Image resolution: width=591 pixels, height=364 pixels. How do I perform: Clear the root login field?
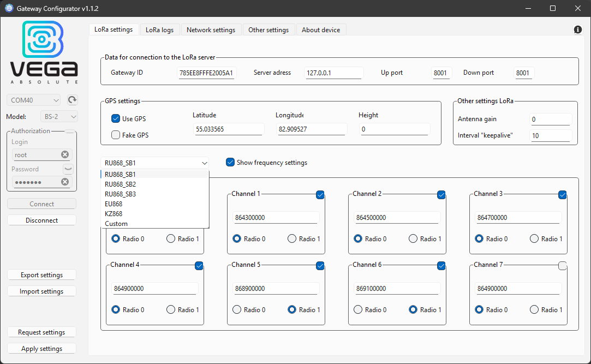[x=65, y=154]
